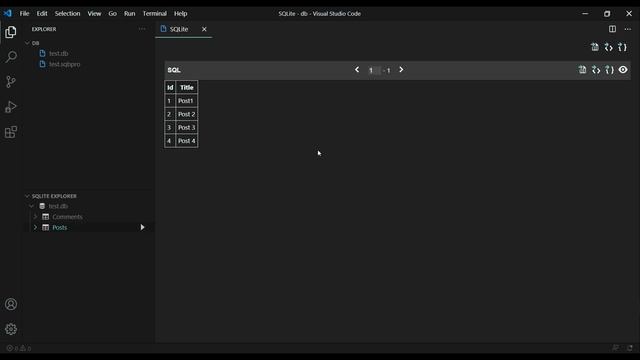The image size is (640, 360).
Task: Open Explorer Views and More Actions
Action: coord(142,29)
